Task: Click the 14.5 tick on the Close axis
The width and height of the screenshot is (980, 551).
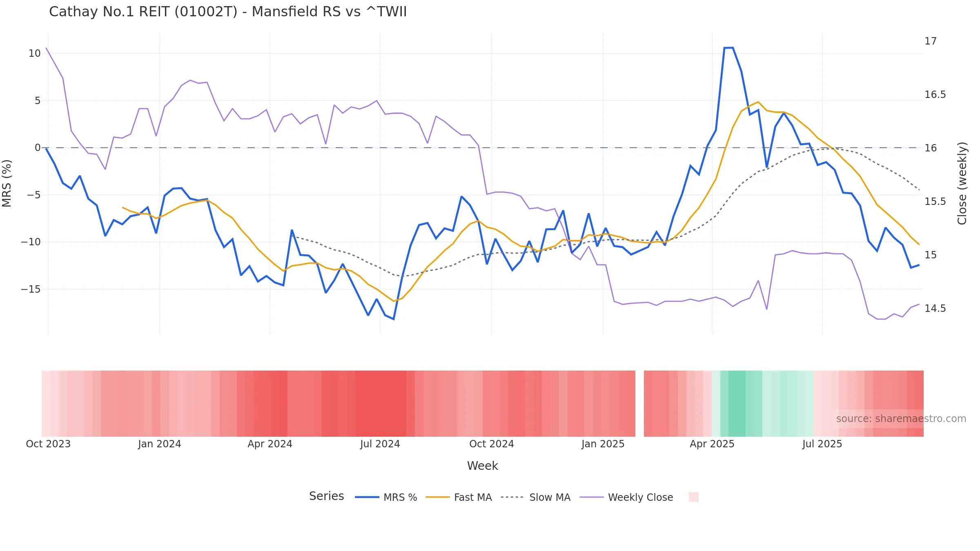Action: pos(935,309)
